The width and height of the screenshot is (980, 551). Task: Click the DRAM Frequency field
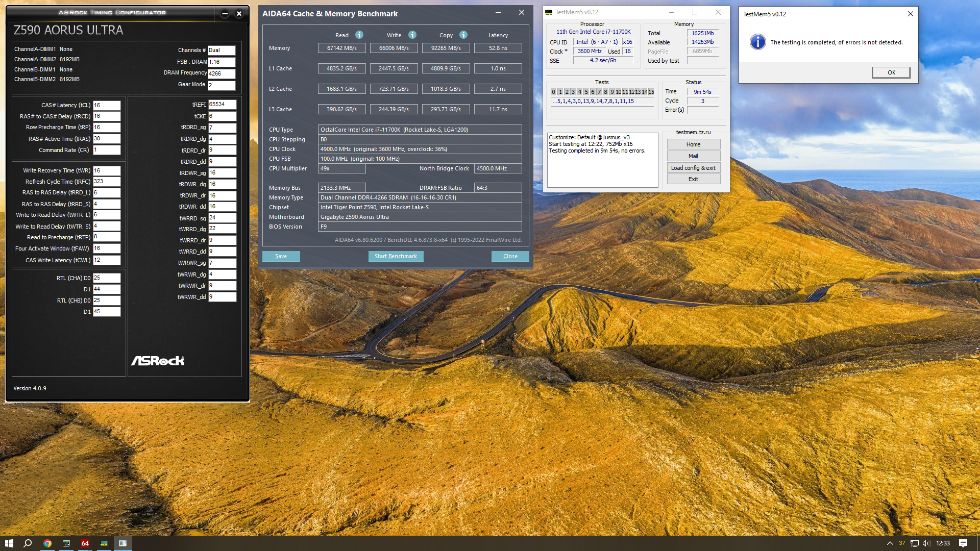pos(222,73)
